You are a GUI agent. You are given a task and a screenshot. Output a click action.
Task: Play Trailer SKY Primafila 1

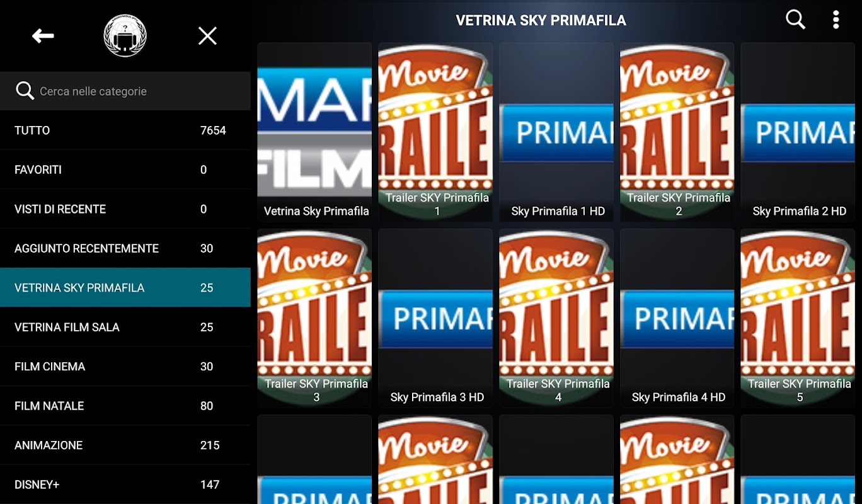pos(435,132)
